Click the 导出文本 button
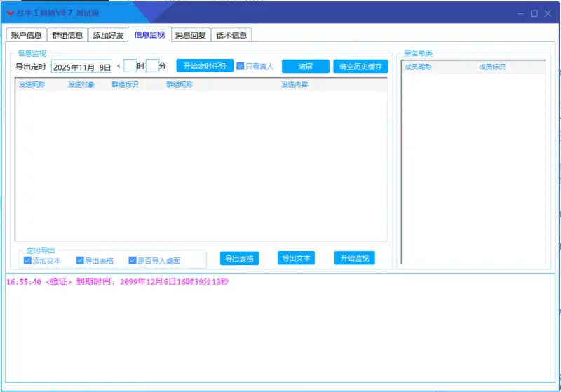This screenshot has width=561, height=392. 296,258
